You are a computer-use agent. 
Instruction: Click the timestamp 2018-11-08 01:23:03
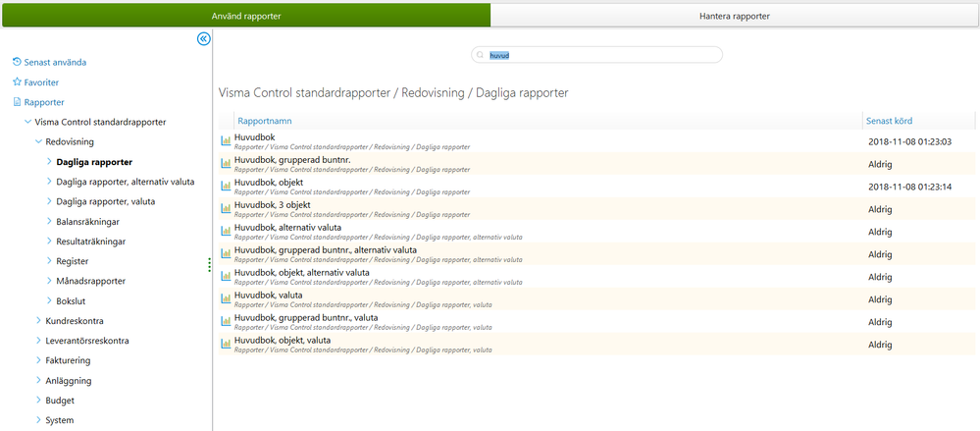(x=910, y=142)
